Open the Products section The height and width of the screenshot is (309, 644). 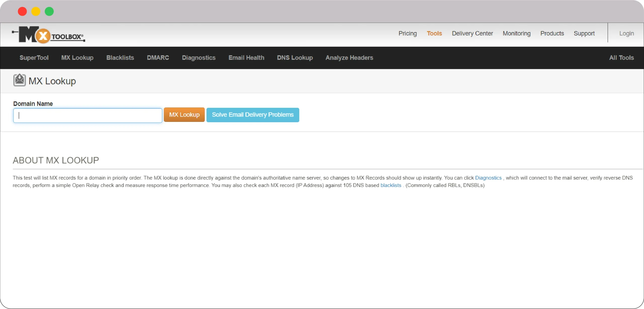[x=552, y=33]
